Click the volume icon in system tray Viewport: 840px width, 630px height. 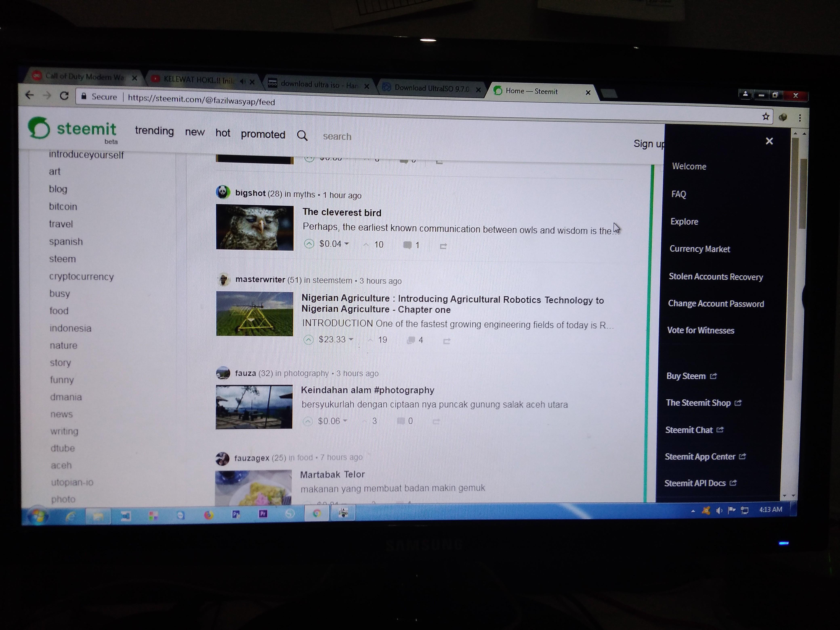click(718, 511)
